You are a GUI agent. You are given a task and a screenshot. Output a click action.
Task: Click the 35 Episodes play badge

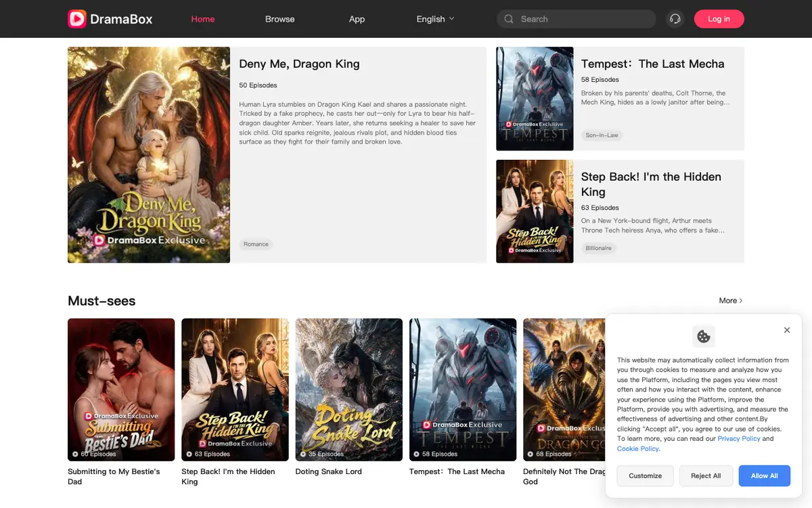pyautogui.click(x=322, y=454)
